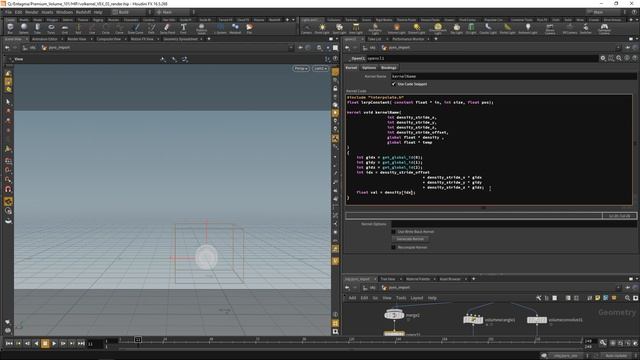
Task: Select the volumewrangle1 node
Action: 473,320
